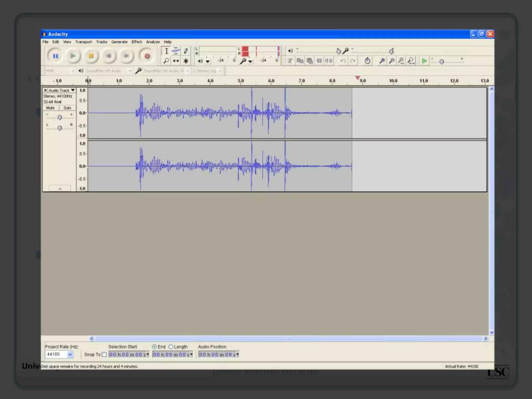532x399 pixels.
Task: Select the Envelope tool
Action: pyautogui.click(x=176, y=51)
